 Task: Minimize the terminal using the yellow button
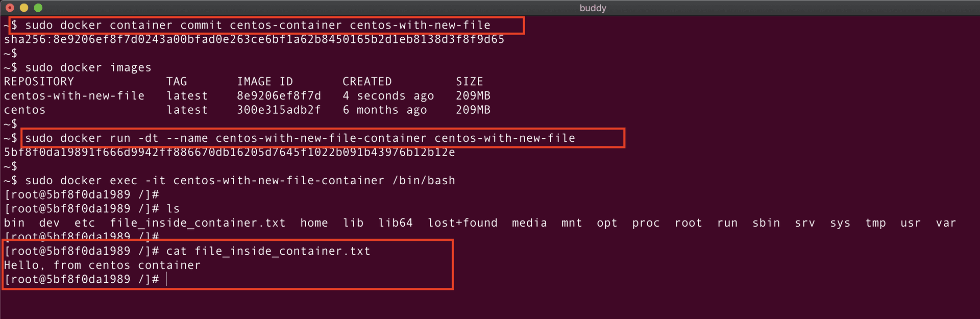pyautogui.click(x=23, y=8)
